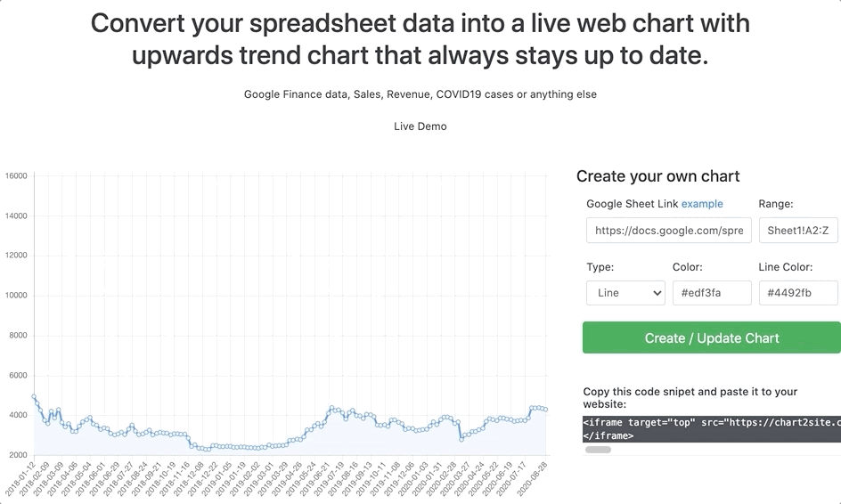Click the code snippet horizontal scrollbar

click(598, 450)
